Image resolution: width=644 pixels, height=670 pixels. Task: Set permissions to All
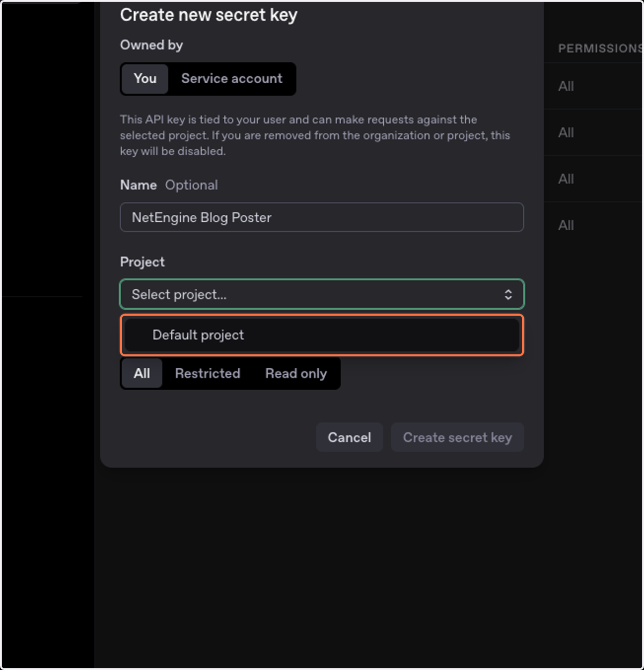142,373
